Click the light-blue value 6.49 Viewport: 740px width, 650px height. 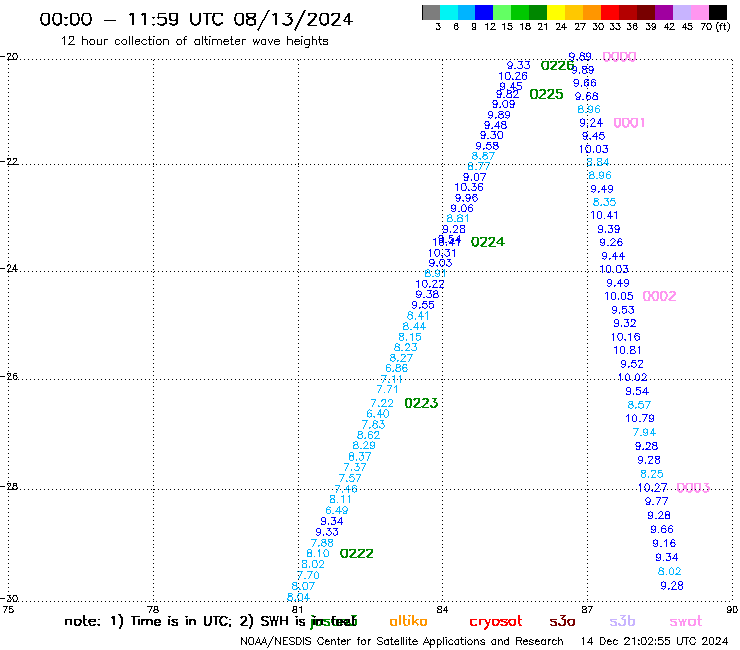pyautogui.click(x=336, y=510)
